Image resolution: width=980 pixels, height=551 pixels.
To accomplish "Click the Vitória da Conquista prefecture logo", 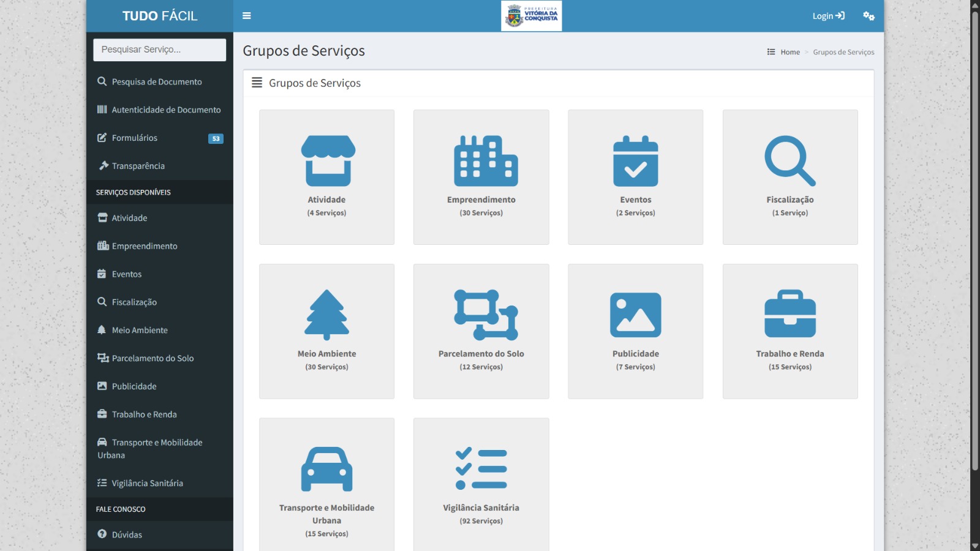I will (532, 16).
